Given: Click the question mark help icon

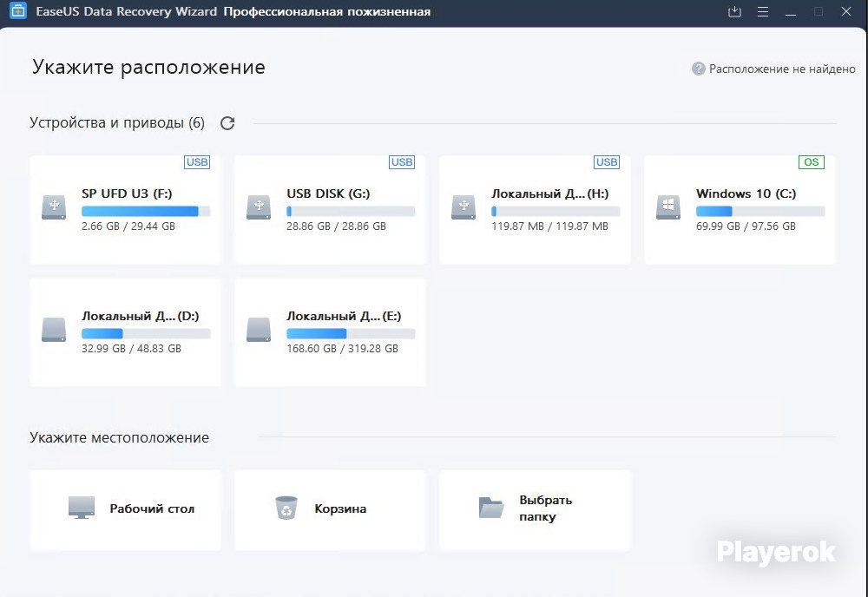Looking at the screenshot, I should point(699,69).
